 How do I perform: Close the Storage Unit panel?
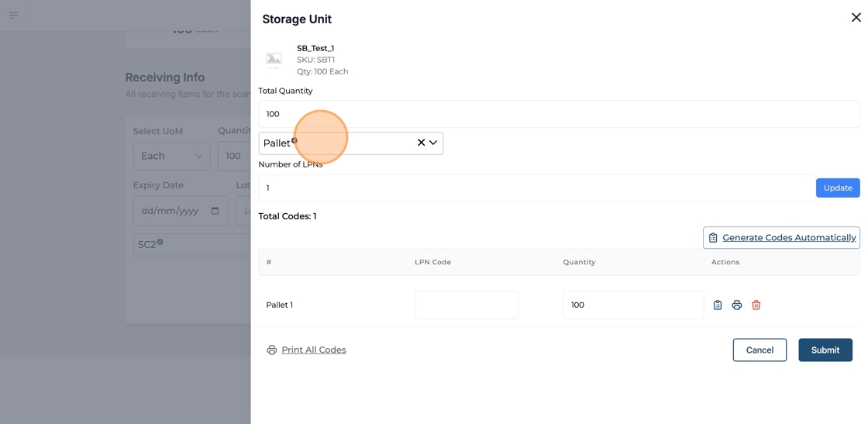856,17
